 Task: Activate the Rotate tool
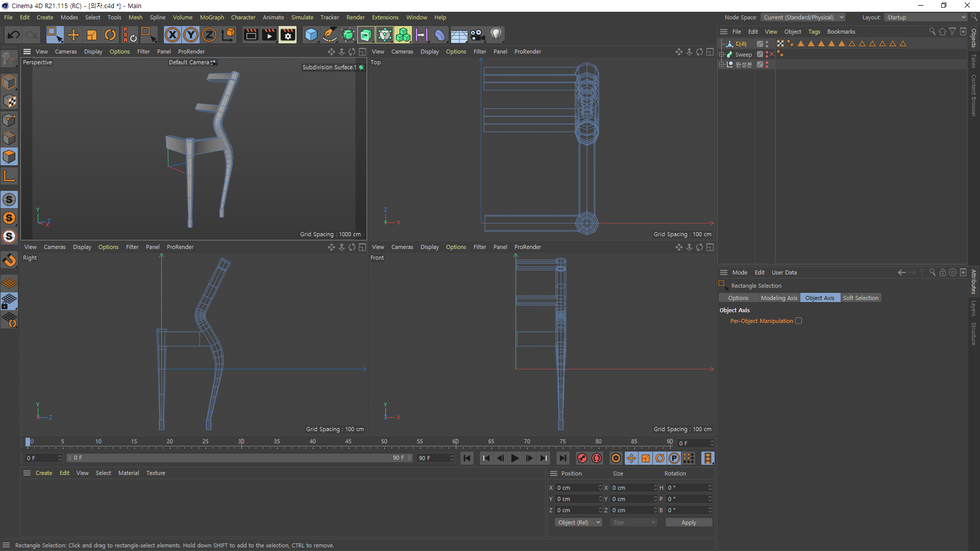click(110, 35)
